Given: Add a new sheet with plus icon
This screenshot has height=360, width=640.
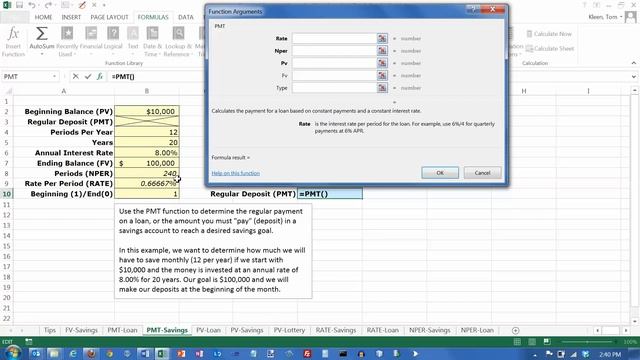Looking at the screenshot, I should tap(516, 330).
